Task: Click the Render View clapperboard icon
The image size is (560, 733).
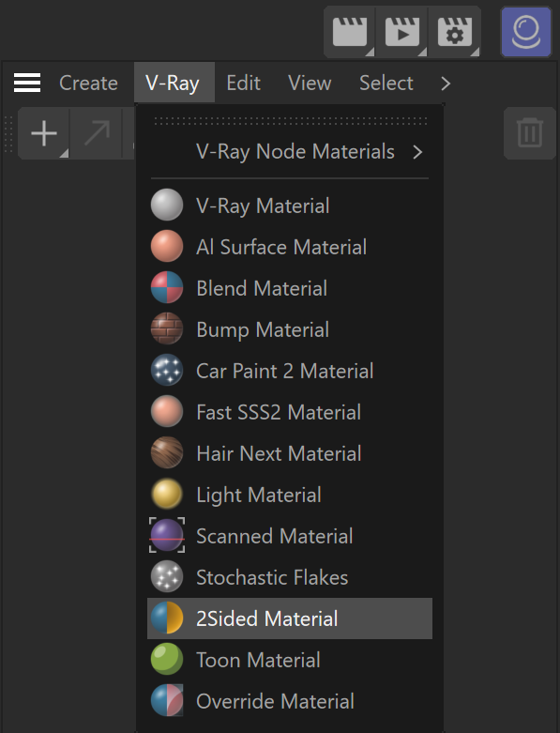Action: [350, 32]
